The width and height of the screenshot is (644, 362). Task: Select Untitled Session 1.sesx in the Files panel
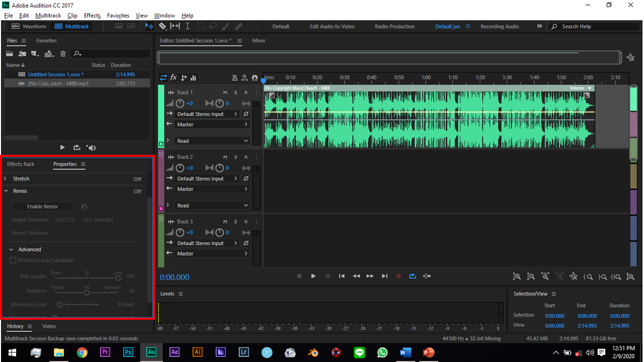coord(55,74)
